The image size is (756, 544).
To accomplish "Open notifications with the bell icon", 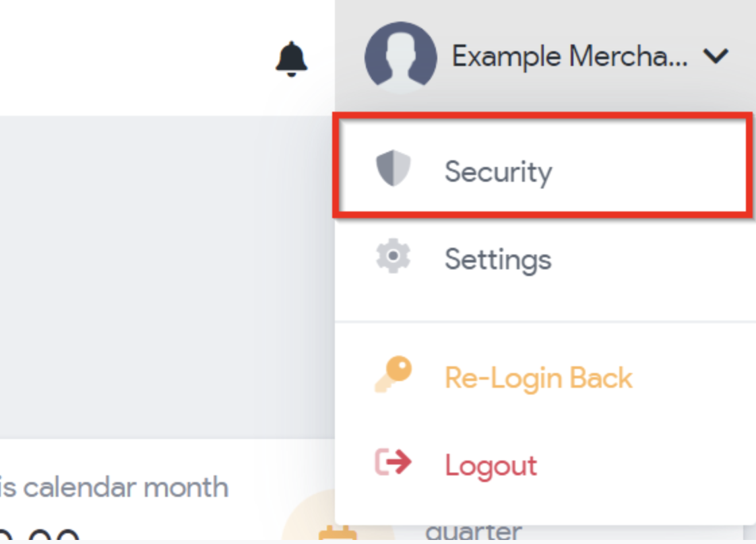I will click(291, 59).
